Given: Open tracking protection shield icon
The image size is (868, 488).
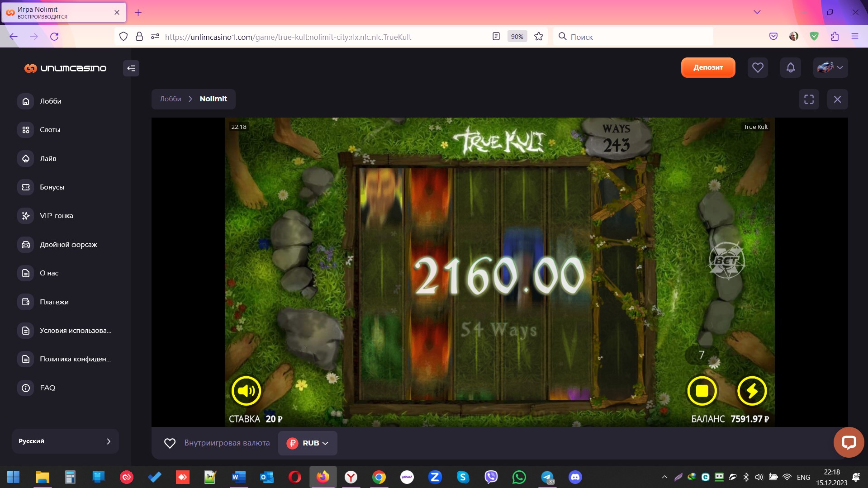Looking at the screenshot, I should pyautogui.click(x=123, y=37).
